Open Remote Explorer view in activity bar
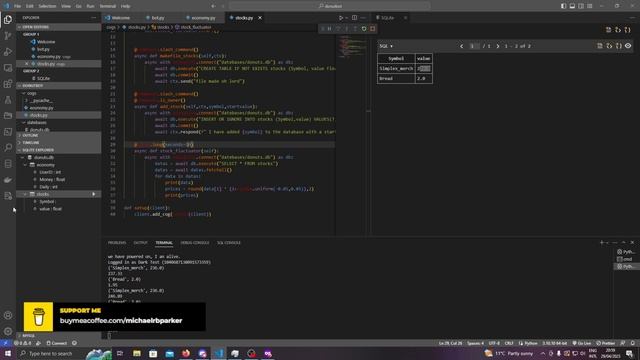This screenshot has height=360, width=640. (x=8, y=68)
